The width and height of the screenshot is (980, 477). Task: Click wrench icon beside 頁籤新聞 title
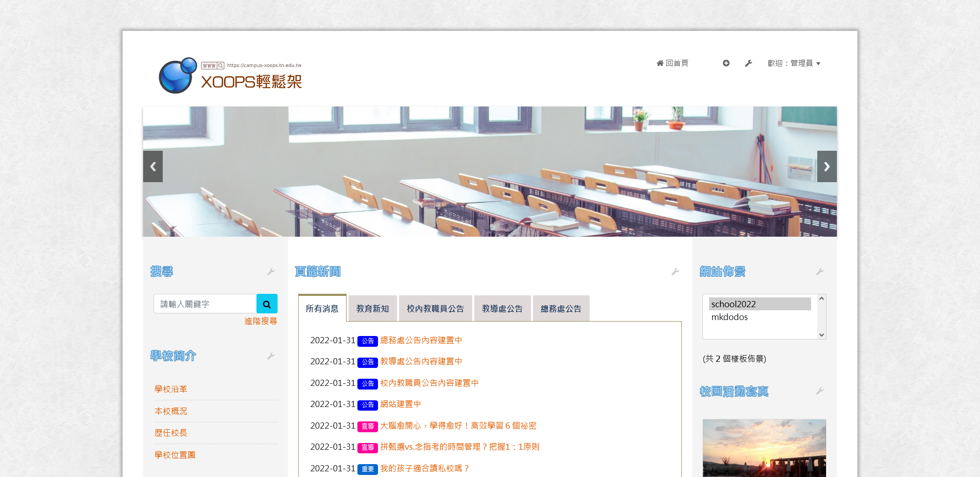pos(675,272)
